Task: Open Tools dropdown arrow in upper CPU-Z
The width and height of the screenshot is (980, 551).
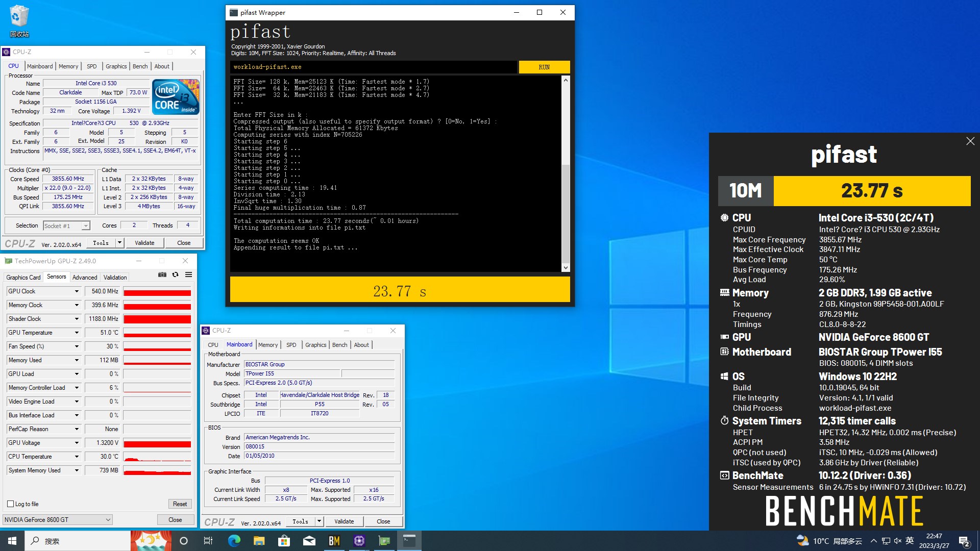Action: [119, 243]
